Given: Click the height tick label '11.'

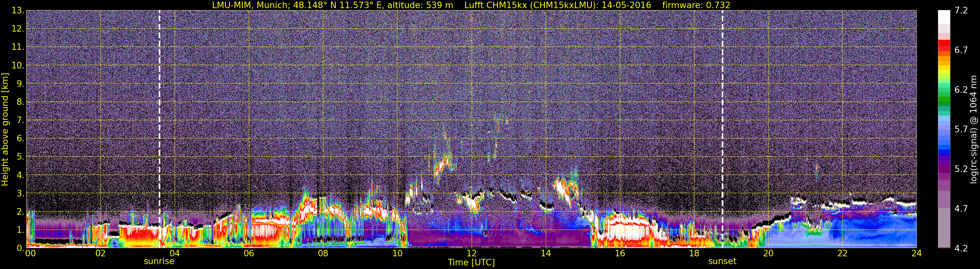Looking at the screenshot, I should (x=18, y=47).
